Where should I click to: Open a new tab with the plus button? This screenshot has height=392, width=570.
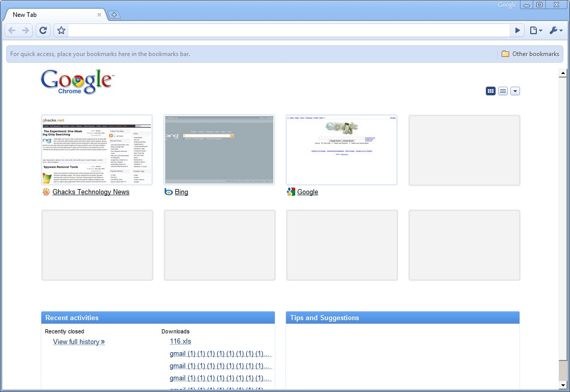114,15
